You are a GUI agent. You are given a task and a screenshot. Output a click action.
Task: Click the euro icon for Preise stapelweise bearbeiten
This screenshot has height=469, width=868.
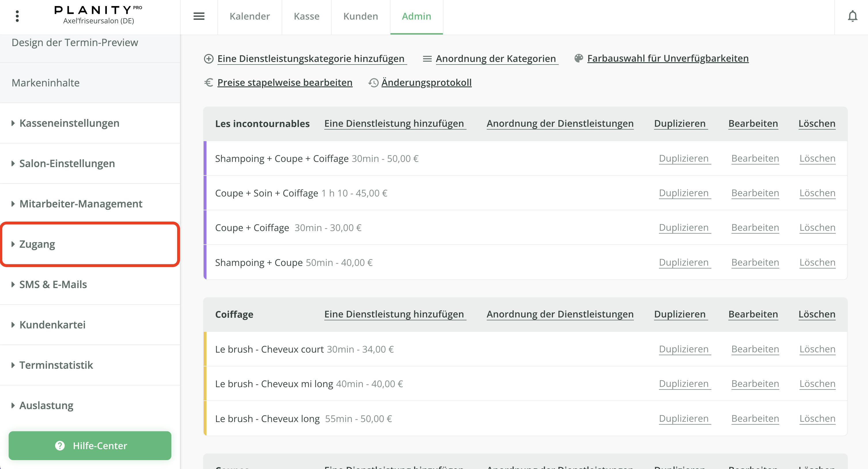208,83
